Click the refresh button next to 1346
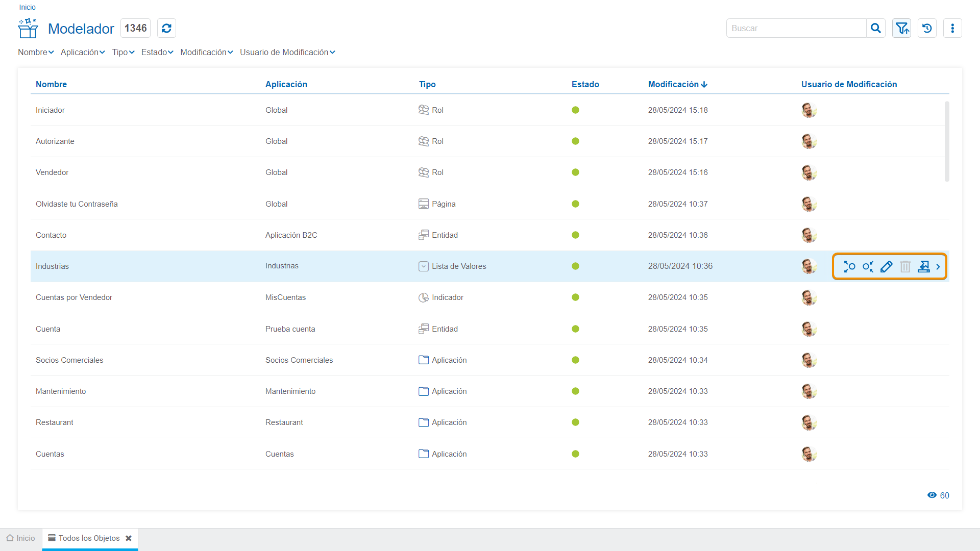Viewport: 980px width, 551px height. coord(166,28)
